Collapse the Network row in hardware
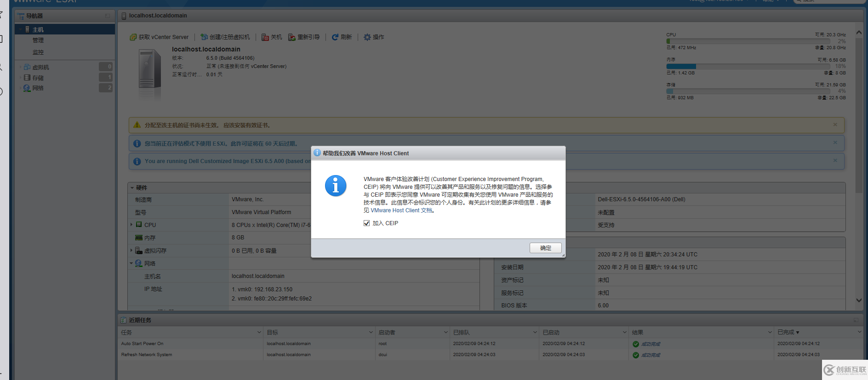 (131, 263)
